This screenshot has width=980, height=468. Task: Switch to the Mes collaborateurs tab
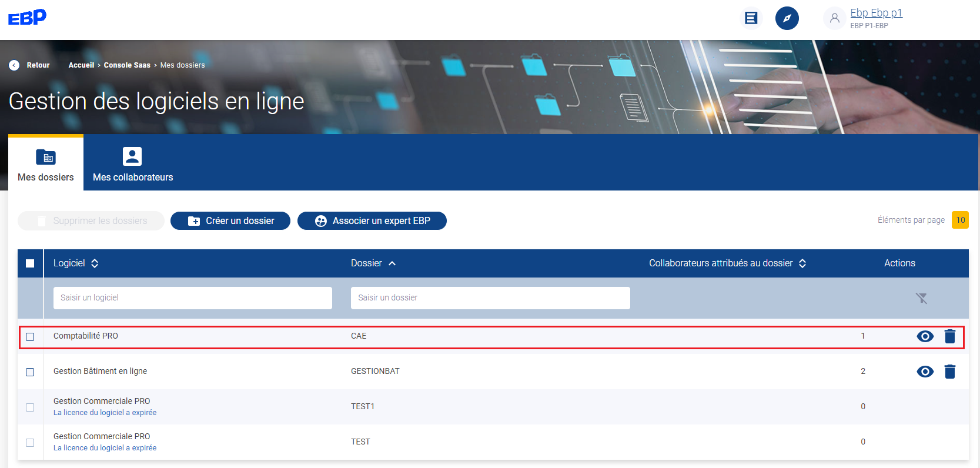coord(133,163)
